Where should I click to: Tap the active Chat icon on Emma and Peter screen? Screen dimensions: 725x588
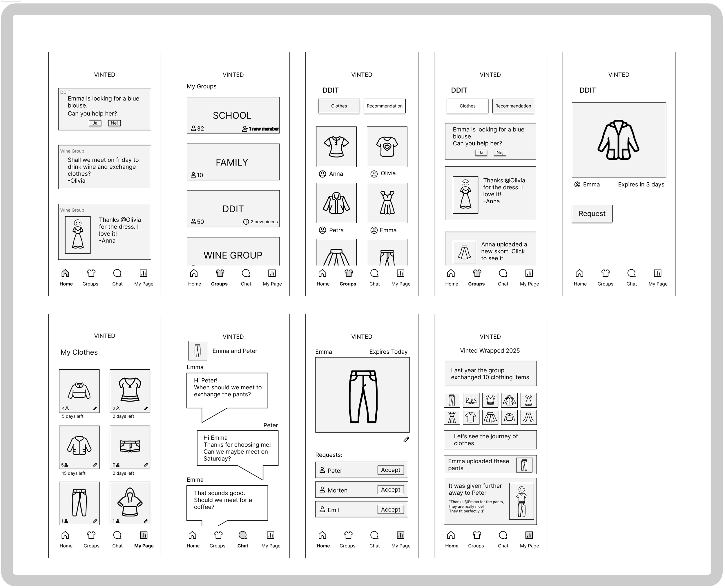point(242,535)
